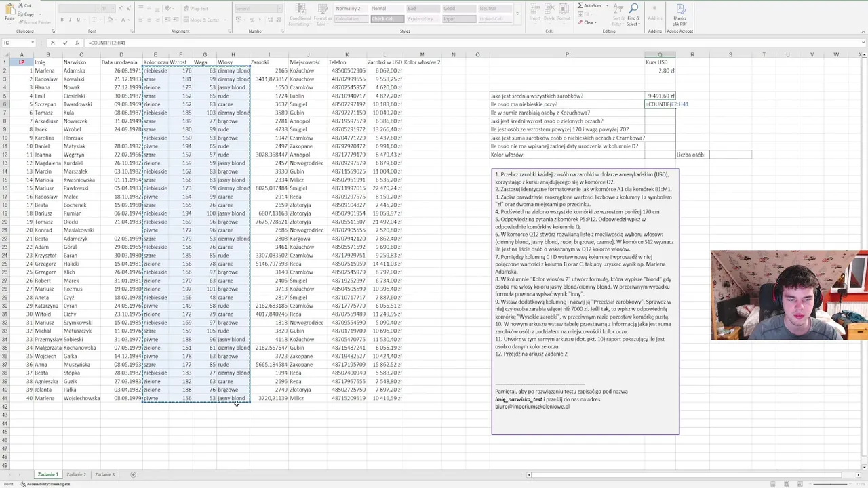Click the name cell Przemysław
Viewport: 868px width, 488px height.
[x=47, y=339]
